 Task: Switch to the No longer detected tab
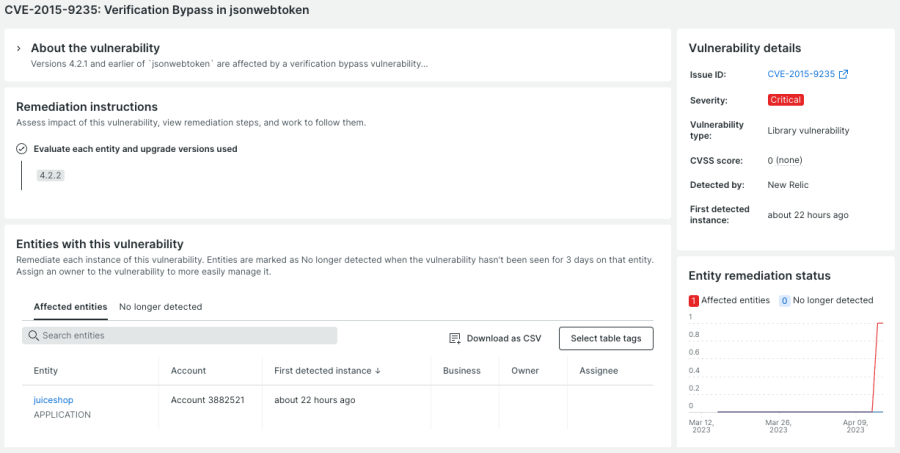point(160,307)
